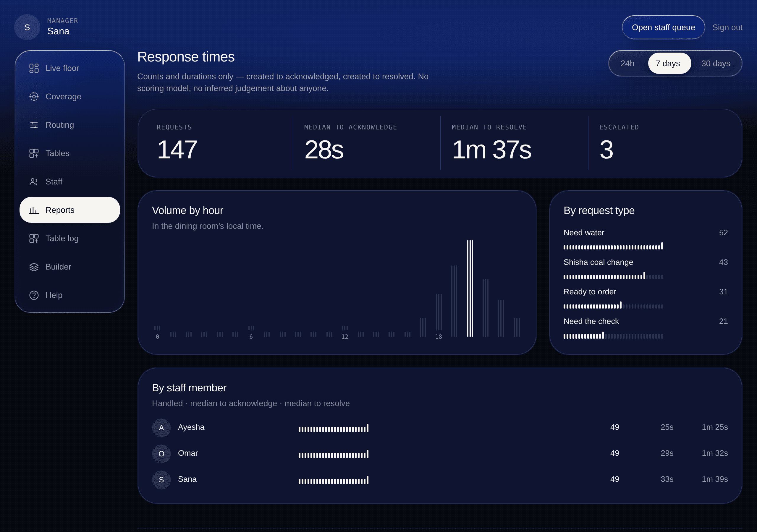Click Sana's avatar in staff table

click(x=161, y=480)
